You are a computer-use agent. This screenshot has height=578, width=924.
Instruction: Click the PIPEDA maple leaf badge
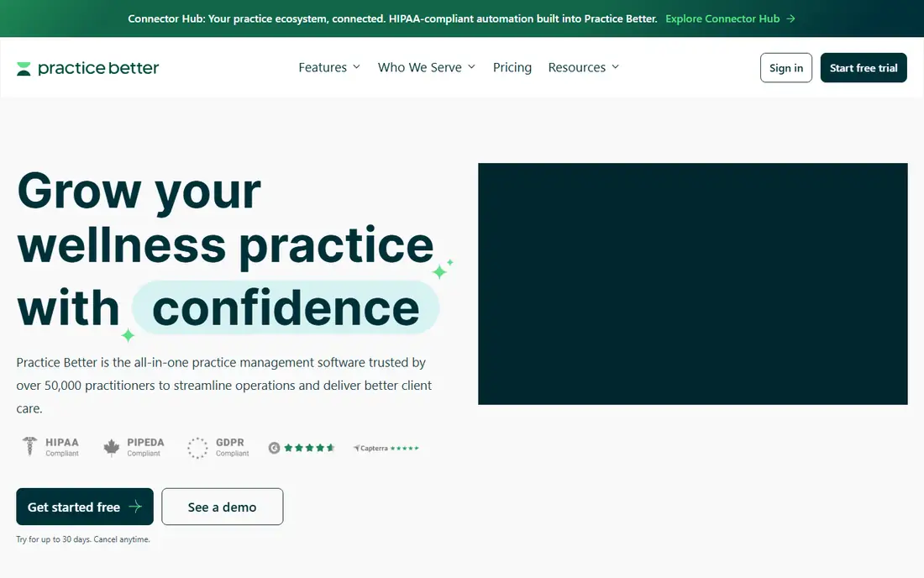pos(134,447)
